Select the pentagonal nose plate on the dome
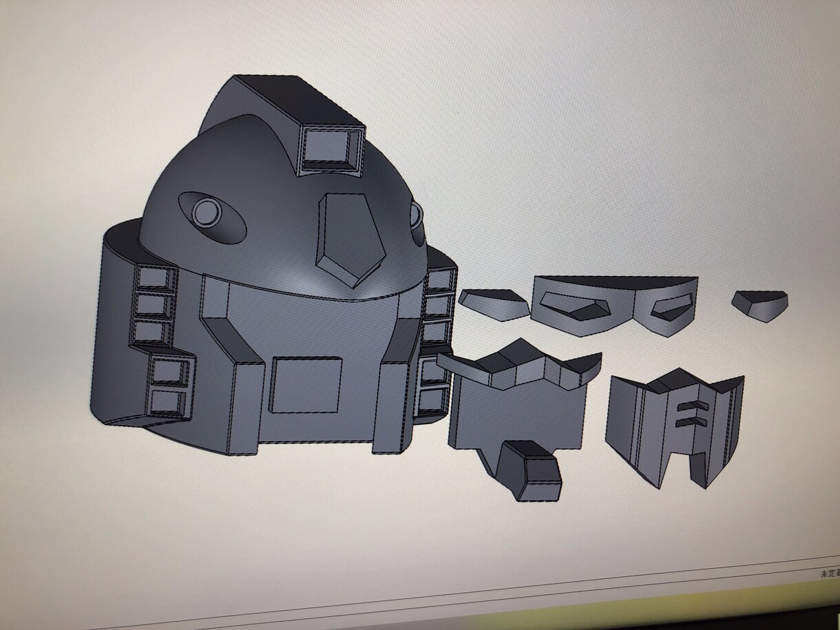 click(352, 239)
